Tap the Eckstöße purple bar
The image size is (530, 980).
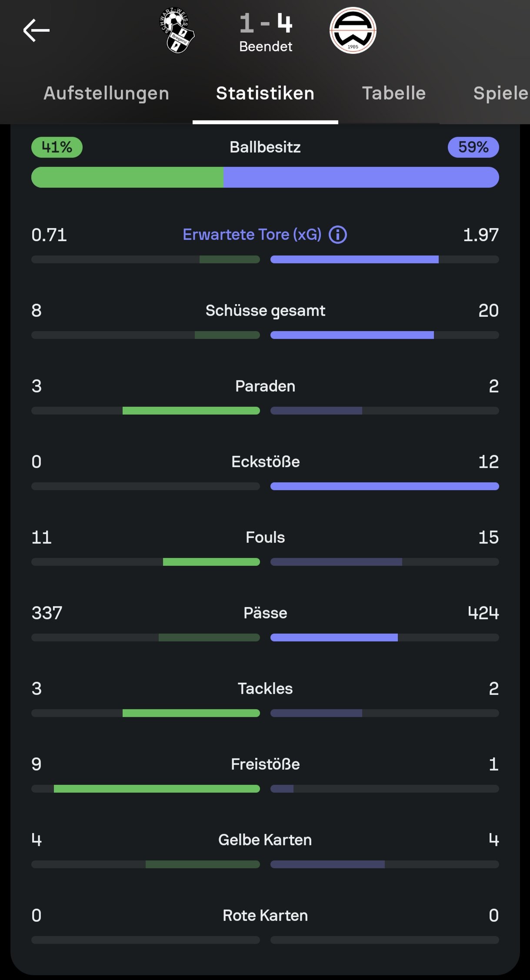pyautogui.click(x=384, y=486)
